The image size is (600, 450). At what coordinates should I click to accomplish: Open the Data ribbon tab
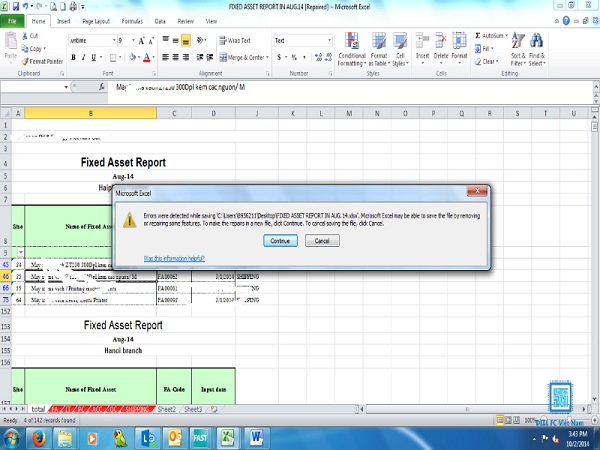pyautogui.click(x=160, y=21)
